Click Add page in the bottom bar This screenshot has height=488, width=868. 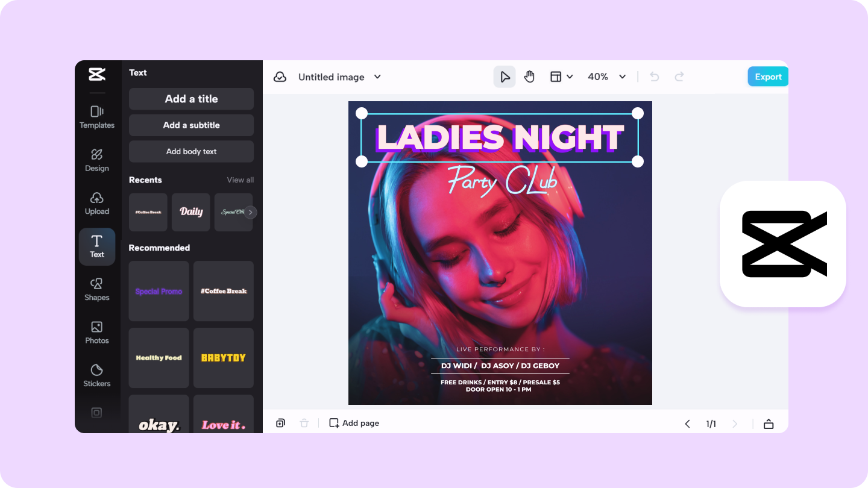click(x=354, y=423)
